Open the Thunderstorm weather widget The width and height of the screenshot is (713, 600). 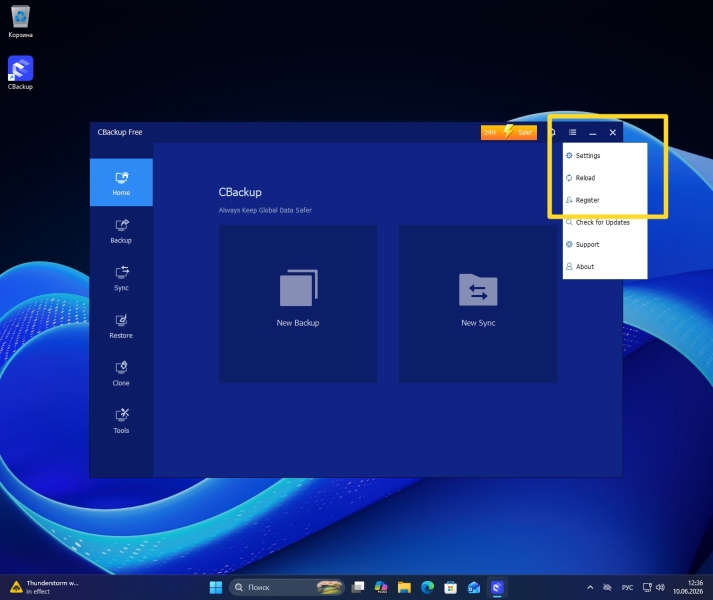click(x=45, y=587)
